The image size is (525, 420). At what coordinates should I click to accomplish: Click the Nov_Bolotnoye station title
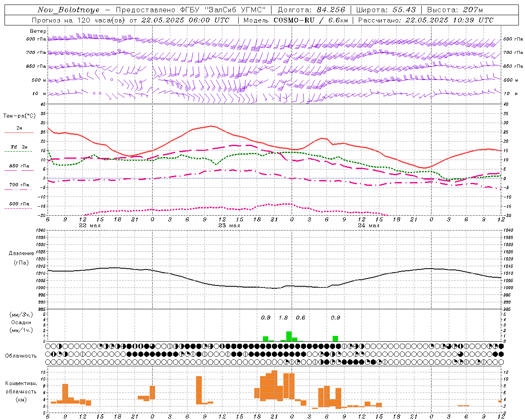point(68,10)
